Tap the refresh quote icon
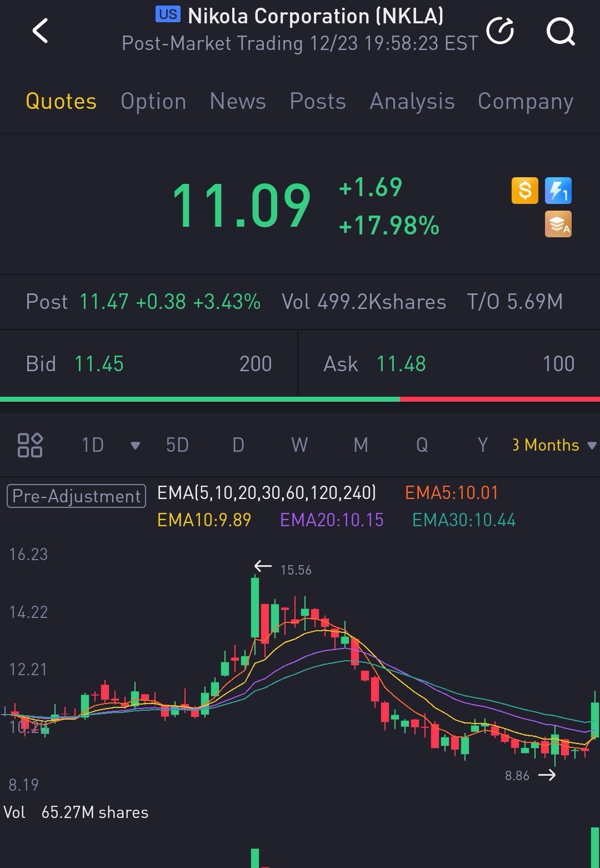Viewport: 600px width, 868px height. tap(500, 31)
